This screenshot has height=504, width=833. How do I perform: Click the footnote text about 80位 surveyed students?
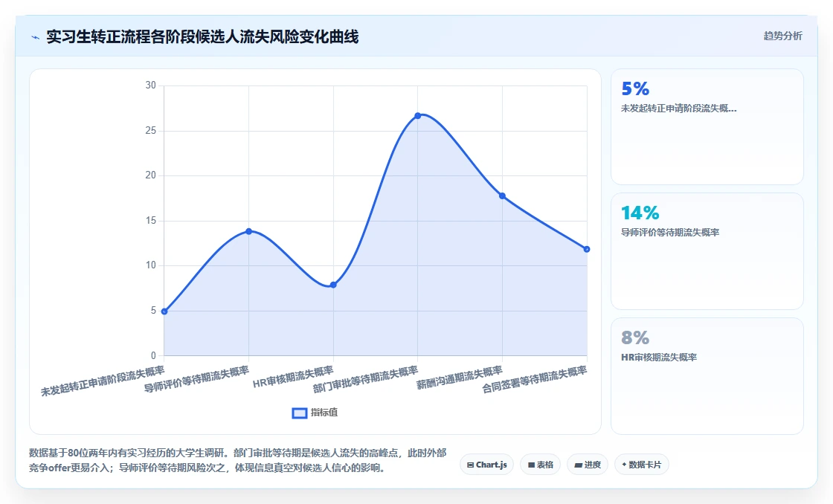tap(237, 460)
